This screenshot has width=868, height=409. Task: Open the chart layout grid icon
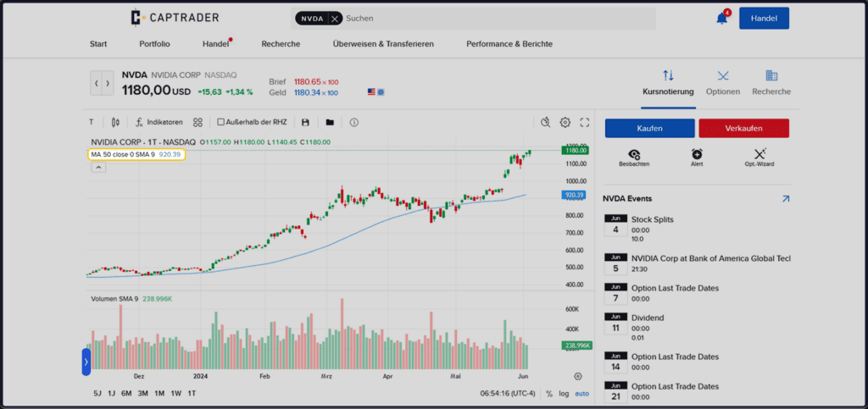click(x=198, y=122)
